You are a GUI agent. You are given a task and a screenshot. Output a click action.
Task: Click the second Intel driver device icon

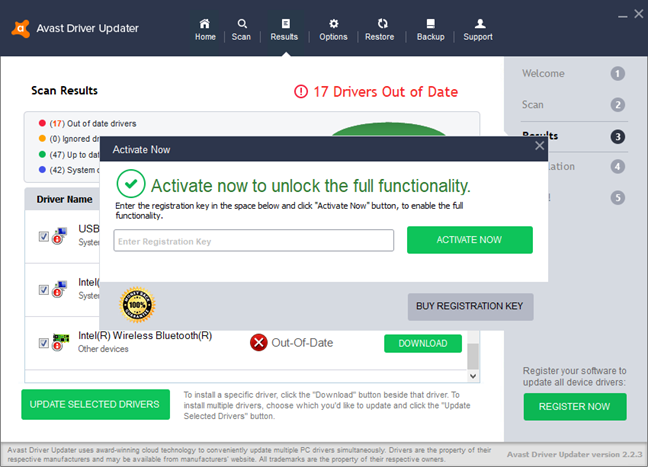[60, 289]
